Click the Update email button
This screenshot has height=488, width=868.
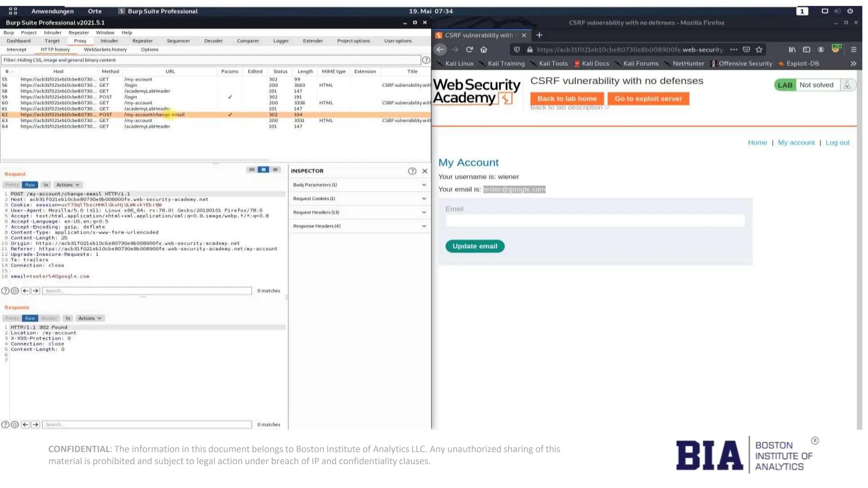point(475,246)
